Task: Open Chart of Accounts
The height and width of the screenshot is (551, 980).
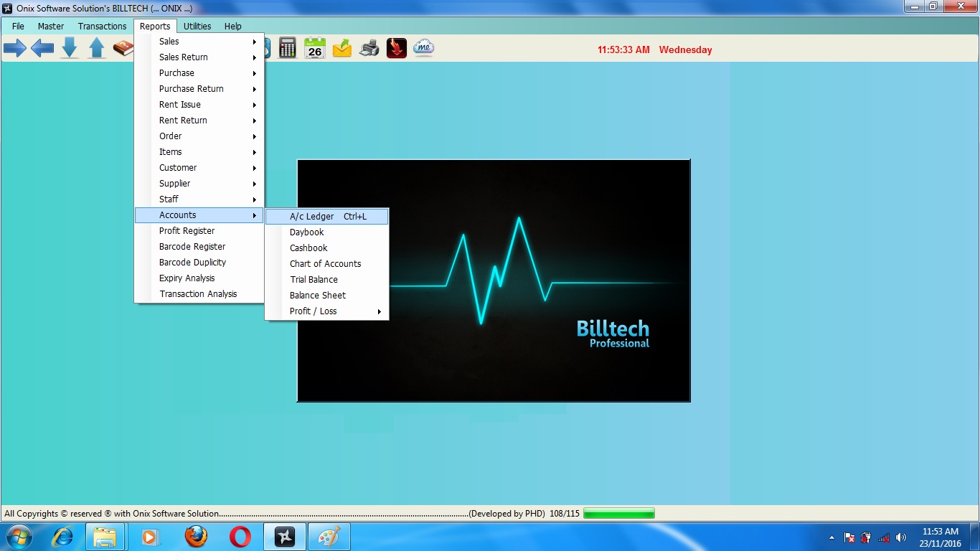Action: point(327,264)
